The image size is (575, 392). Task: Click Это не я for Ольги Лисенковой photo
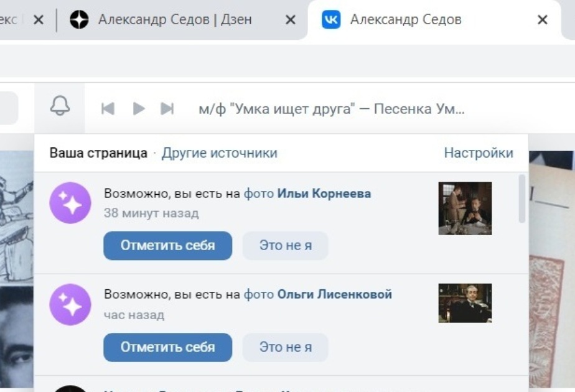click(285, 347)
